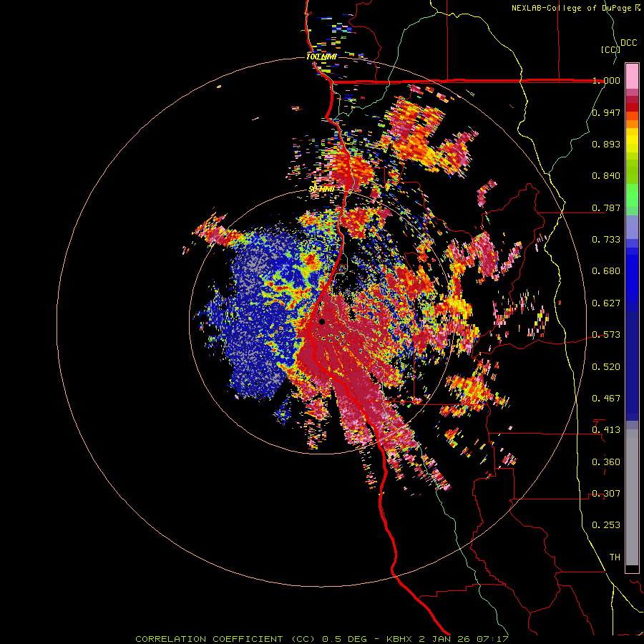The image size is (644, 644).
Task: Click the [CC] legend header
Action: (x=610, y=49)
